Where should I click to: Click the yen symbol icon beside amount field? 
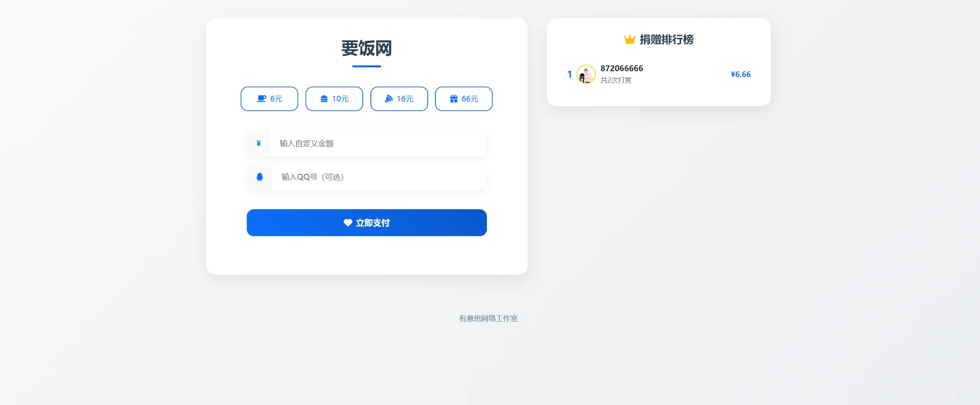click(x=258, y=143)
